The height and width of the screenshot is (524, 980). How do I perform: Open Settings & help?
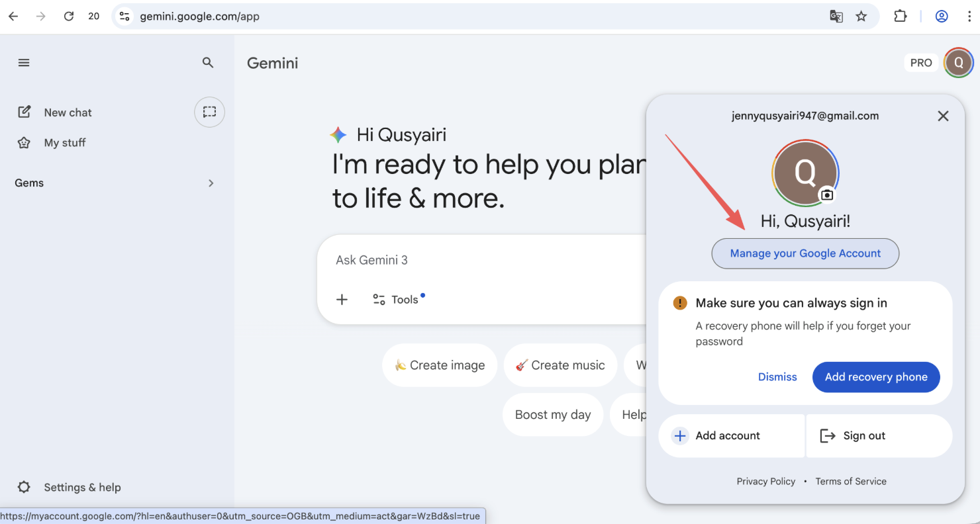70,488
